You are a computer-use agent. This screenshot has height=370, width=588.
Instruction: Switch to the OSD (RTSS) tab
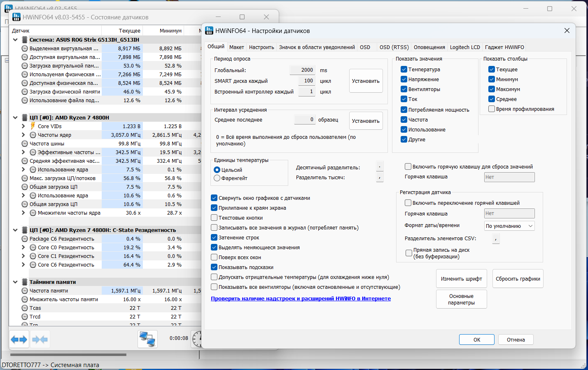pos(394,47)
